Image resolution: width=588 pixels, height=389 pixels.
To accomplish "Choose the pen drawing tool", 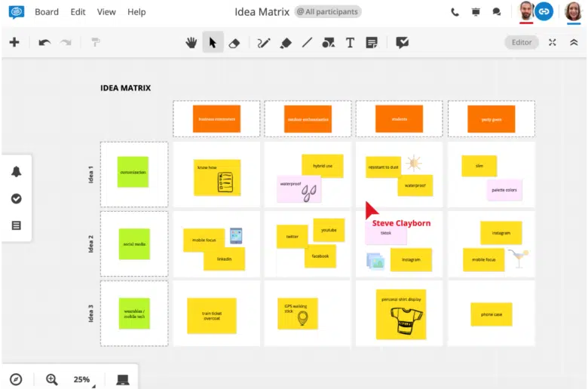I will click(x=263, y=43).
